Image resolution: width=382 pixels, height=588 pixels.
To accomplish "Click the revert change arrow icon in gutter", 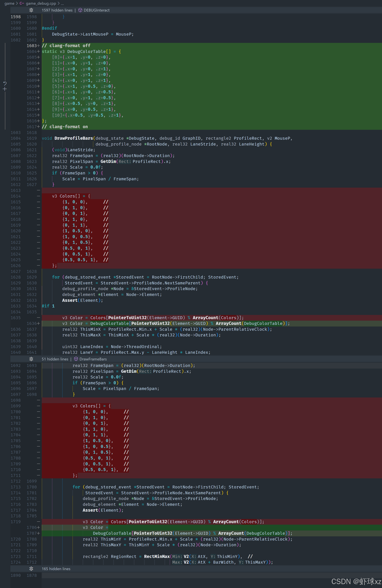I will (5, 83).
